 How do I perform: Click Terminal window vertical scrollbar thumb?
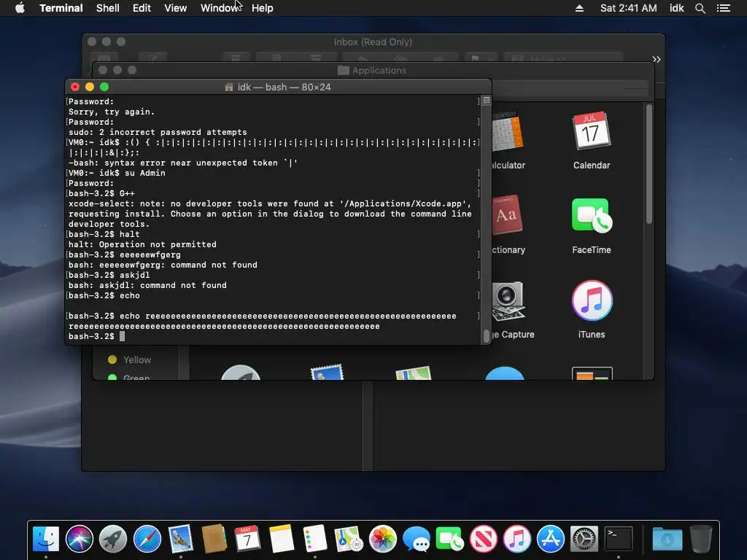(x=487, y=335)
